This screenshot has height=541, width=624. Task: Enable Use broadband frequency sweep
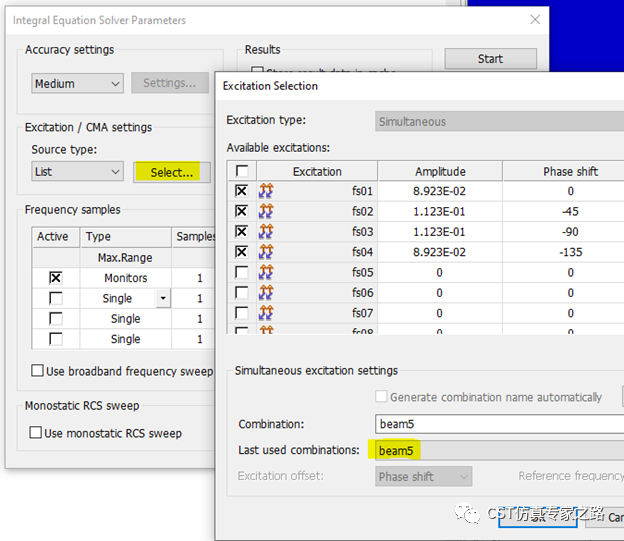pyautogui.click(x=37, y=371)
